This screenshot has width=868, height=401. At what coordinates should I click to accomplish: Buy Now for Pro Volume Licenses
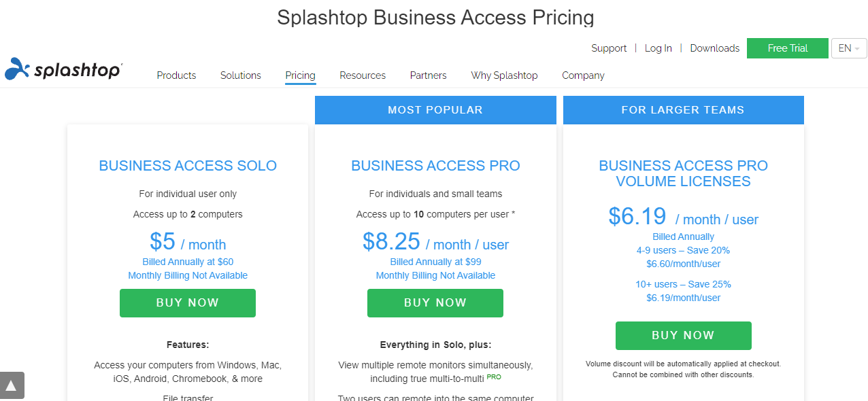(x=683, y=336)
